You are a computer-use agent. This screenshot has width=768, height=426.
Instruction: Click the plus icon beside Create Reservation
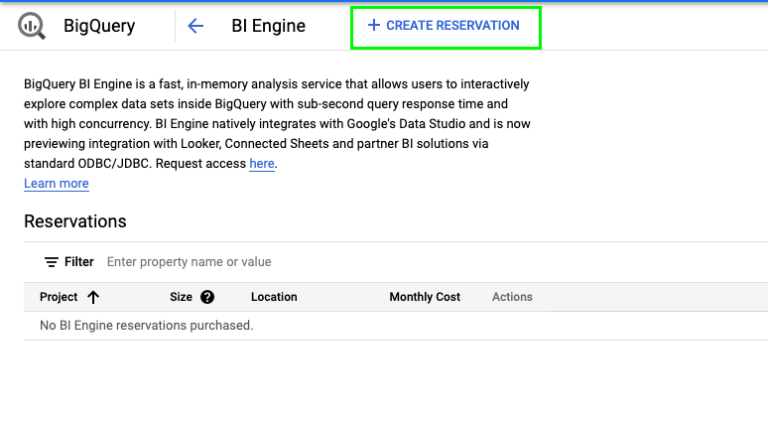pos(374,26)
